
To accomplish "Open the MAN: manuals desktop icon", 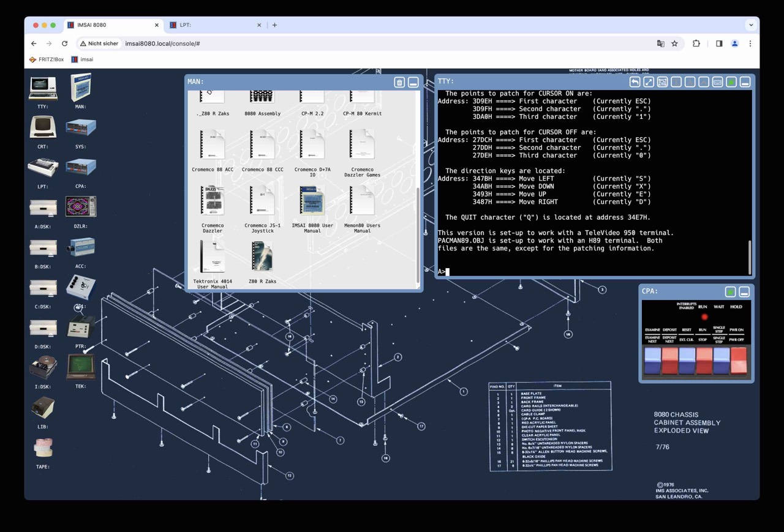I will pos(81,88).
